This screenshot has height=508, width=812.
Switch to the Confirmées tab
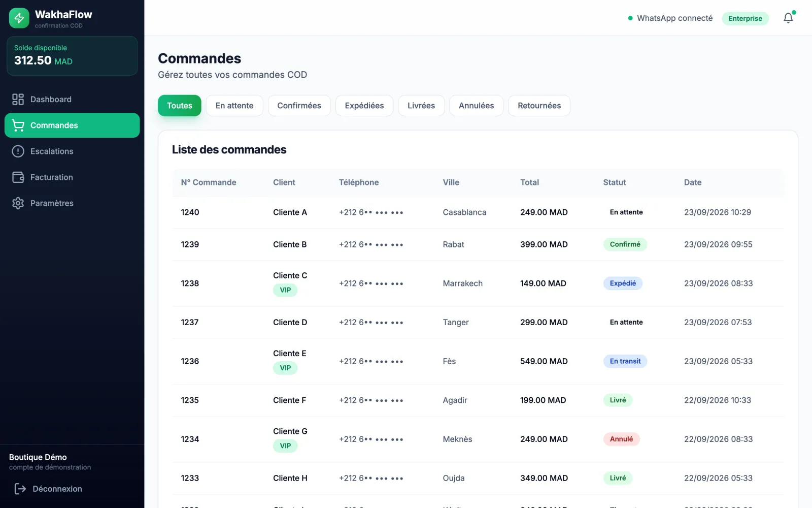(x=299, y=106)
